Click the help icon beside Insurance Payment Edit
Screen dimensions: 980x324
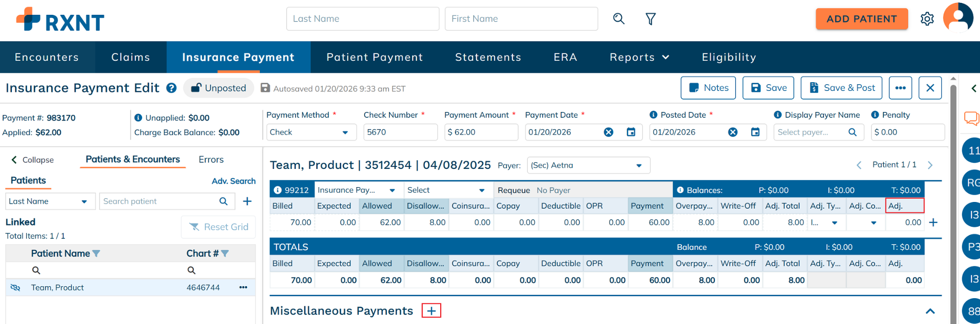(x=171, y=88)
